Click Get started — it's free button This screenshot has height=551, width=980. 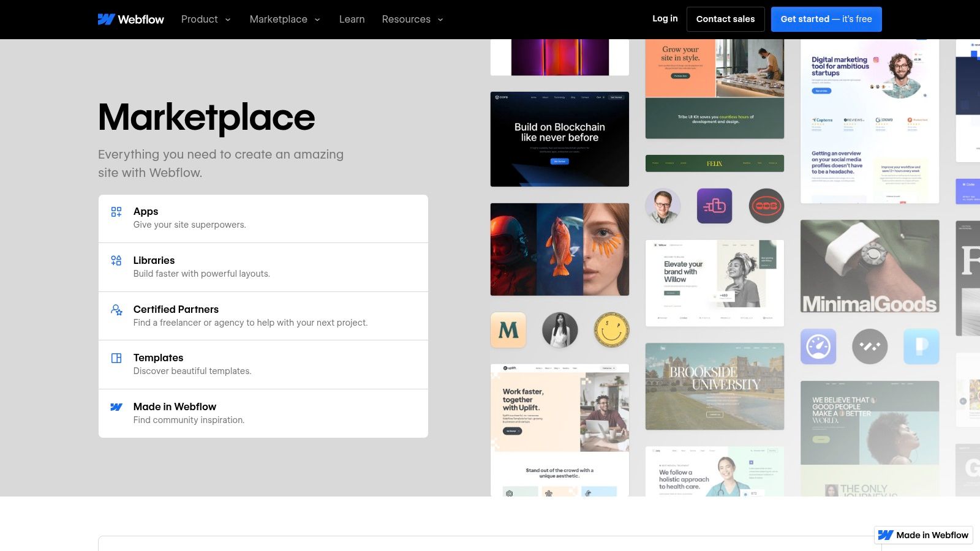826,19
